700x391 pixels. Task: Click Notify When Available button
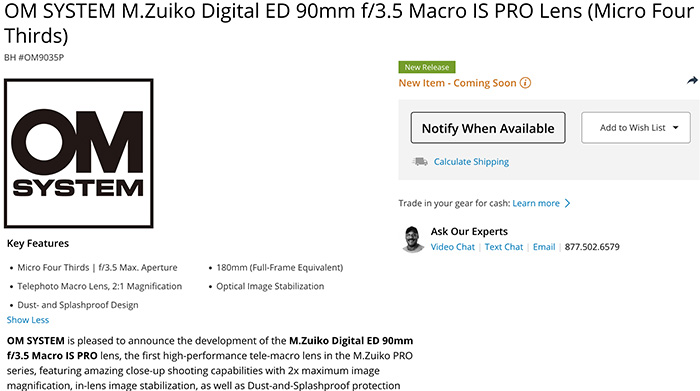tap(488, 128)
